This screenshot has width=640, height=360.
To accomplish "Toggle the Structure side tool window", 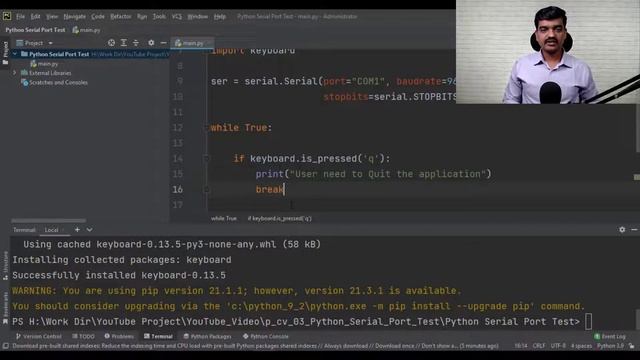I will (5, 265).
